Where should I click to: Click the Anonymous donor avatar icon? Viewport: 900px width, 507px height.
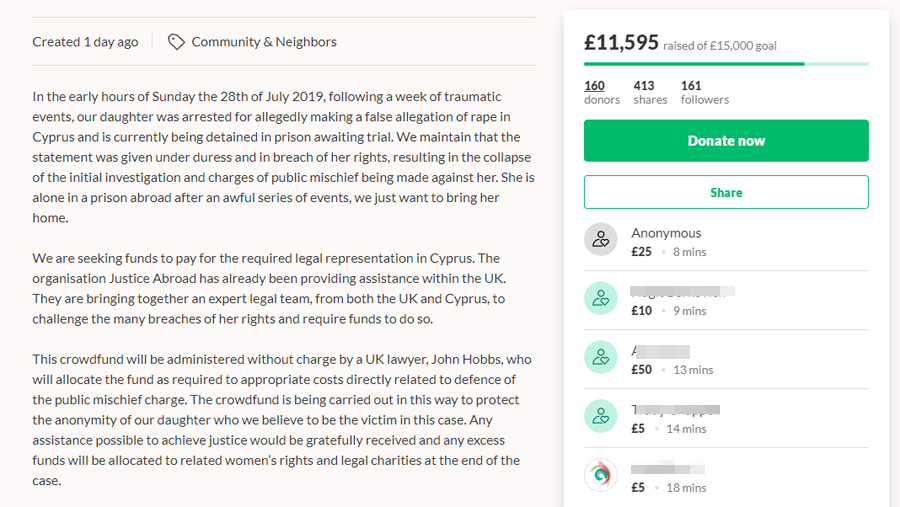click(601, 239)
